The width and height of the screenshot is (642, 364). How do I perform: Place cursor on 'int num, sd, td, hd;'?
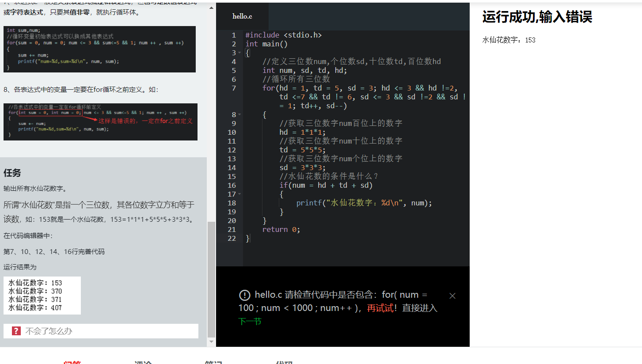pos(305,70)
